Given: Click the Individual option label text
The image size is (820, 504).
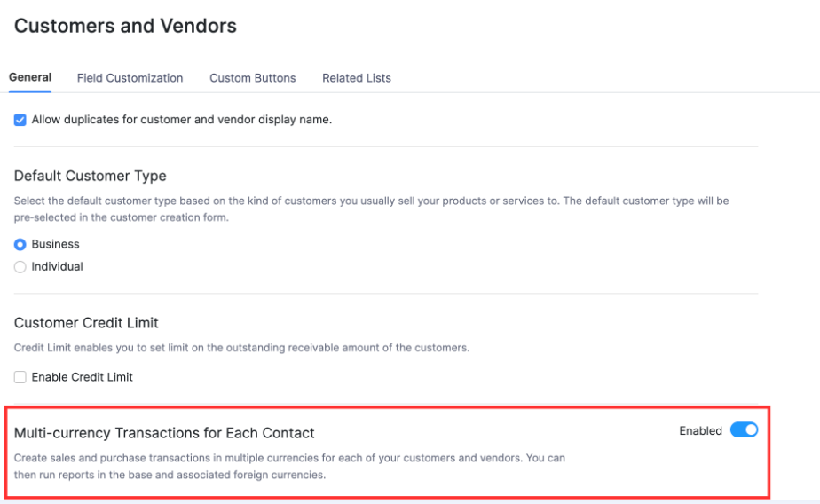Looking at the screenshot, I should tap(58, 267).
